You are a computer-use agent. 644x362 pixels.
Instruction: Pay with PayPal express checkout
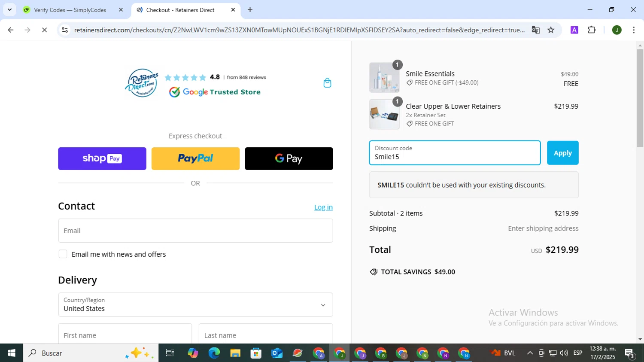pos(195,158)
